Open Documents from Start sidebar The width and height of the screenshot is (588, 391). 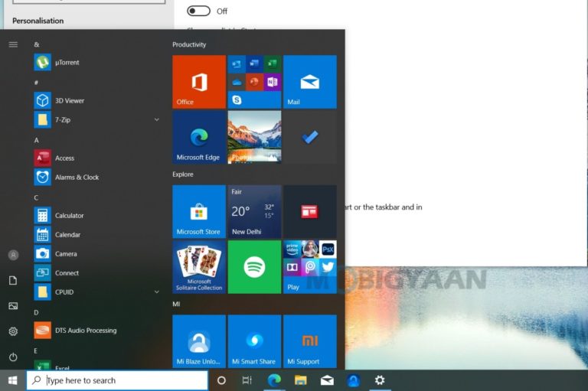point(13,280)
